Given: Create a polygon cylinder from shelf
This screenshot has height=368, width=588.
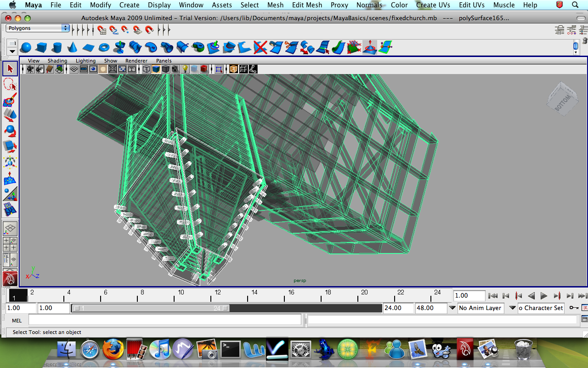Looking at the screenshot, I should point(57,47).
